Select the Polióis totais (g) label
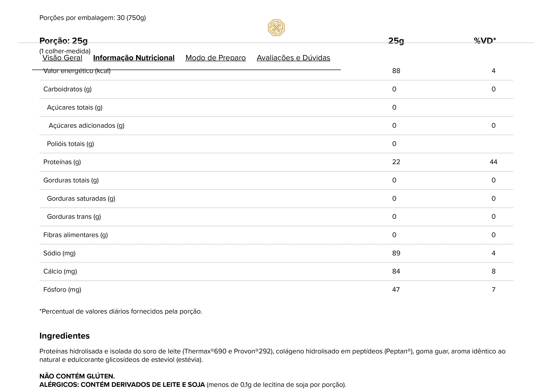Screen dimensions: 553x392 tap(70, 144)
